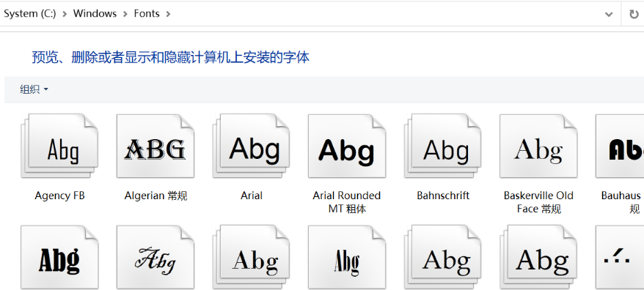
Task: Select second-row heavy bold Abg font under Agency FB
Action: tap(59, 257)
